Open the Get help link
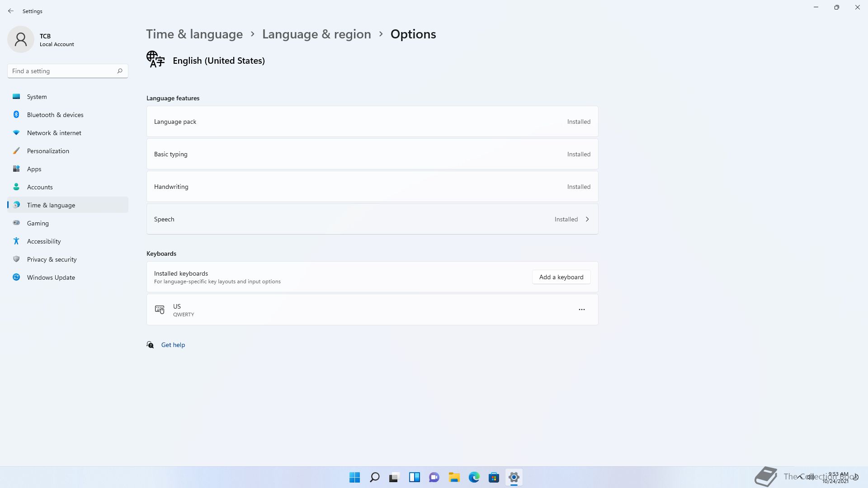Screen dimensions: 868x488 pos(173,345)
